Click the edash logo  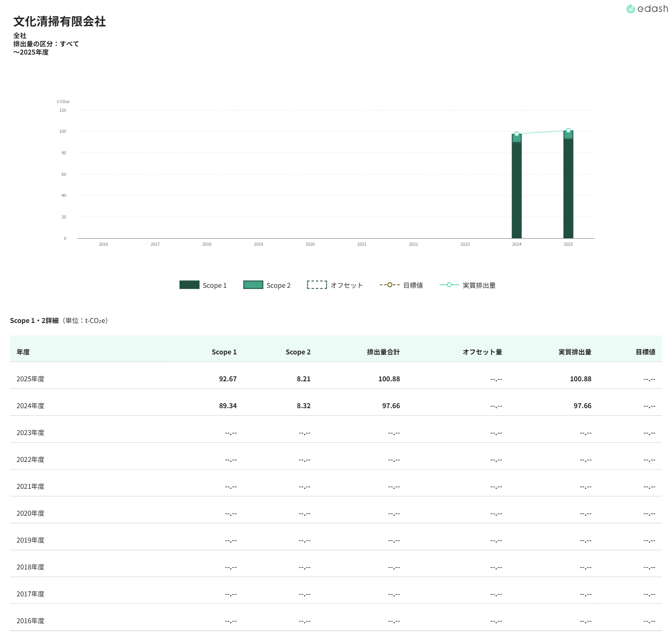tap(647, 9)
